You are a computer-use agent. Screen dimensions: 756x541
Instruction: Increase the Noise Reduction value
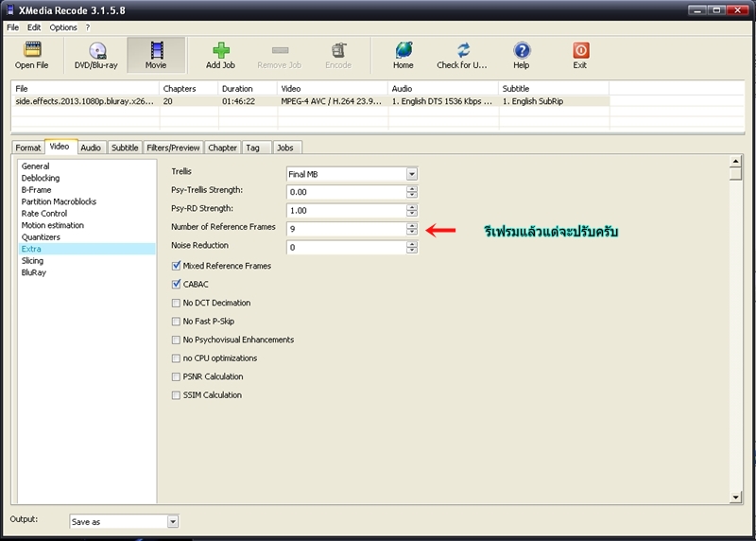(412, 244)
